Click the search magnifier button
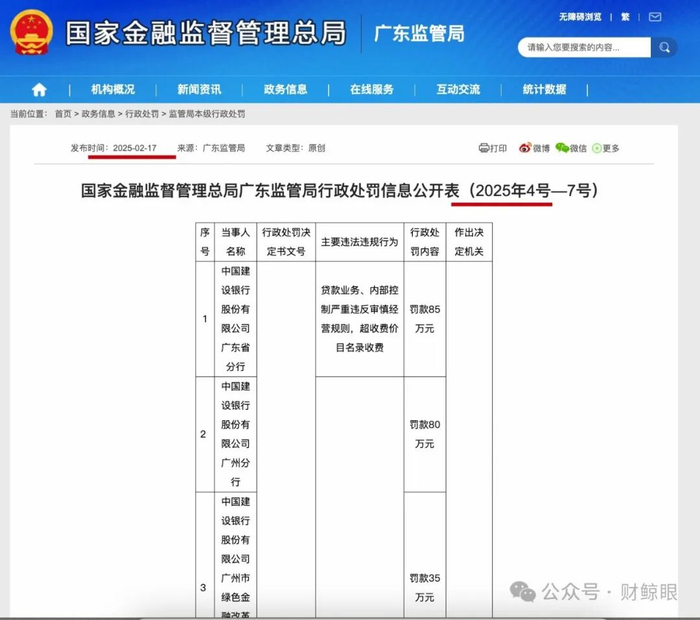The image size is (700, 620). 664,47
